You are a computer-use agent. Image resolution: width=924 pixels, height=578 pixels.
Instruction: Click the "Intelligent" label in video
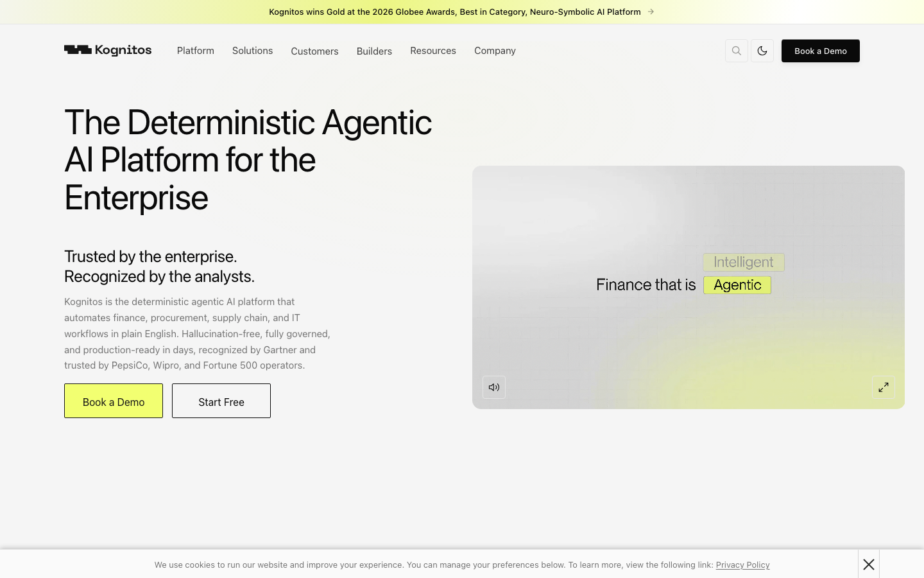pyautogui.click(x=744, y=262)
